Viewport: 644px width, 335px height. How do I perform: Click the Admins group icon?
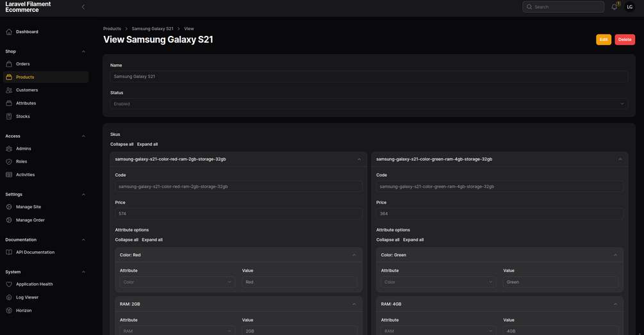click(9, 149)
